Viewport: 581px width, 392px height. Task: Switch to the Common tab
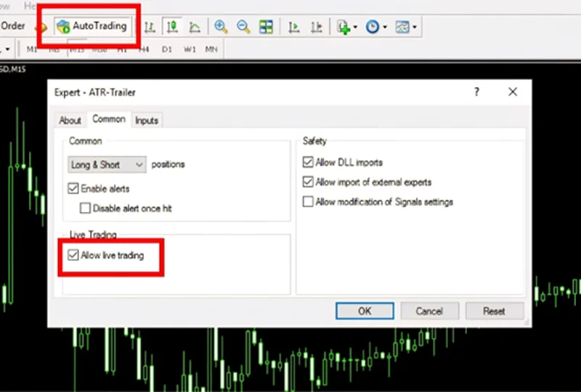pos(109,119)
